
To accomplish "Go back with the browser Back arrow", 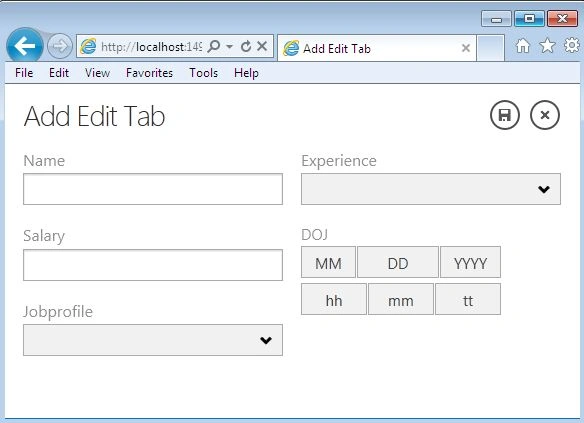I will (25, 46).
